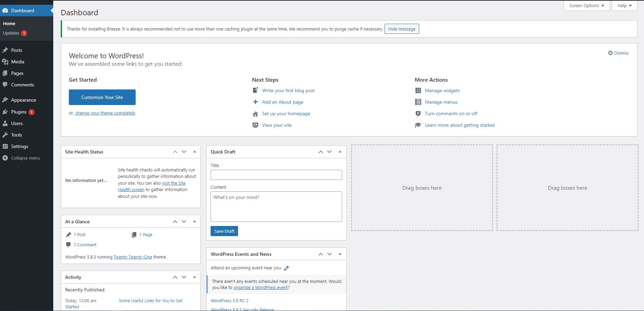This screenshot has width=644, height=311.
Task: Open the Appearance menu
Action: coord(26,100)
